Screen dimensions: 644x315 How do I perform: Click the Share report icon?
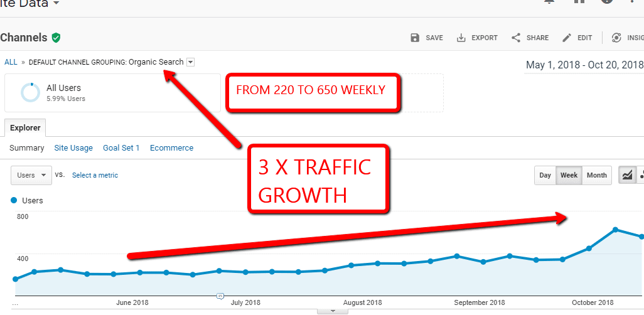(516, 38)
